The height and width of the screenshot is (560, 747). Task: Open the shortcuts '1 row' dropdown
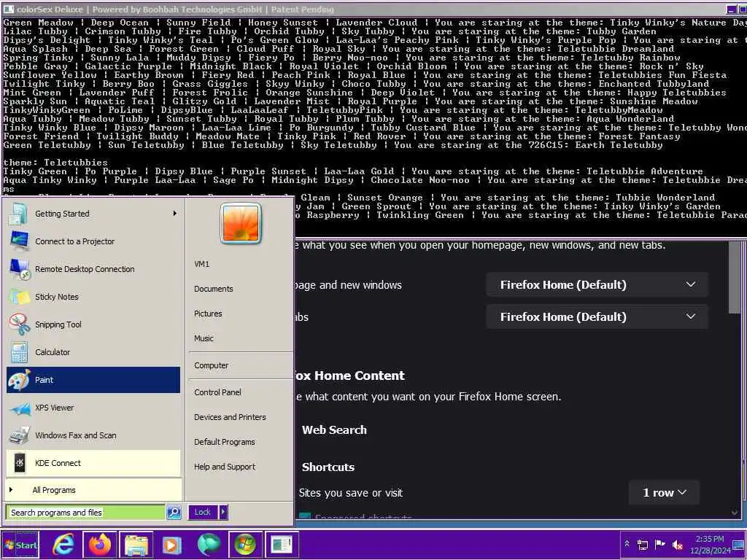point(664,493)
